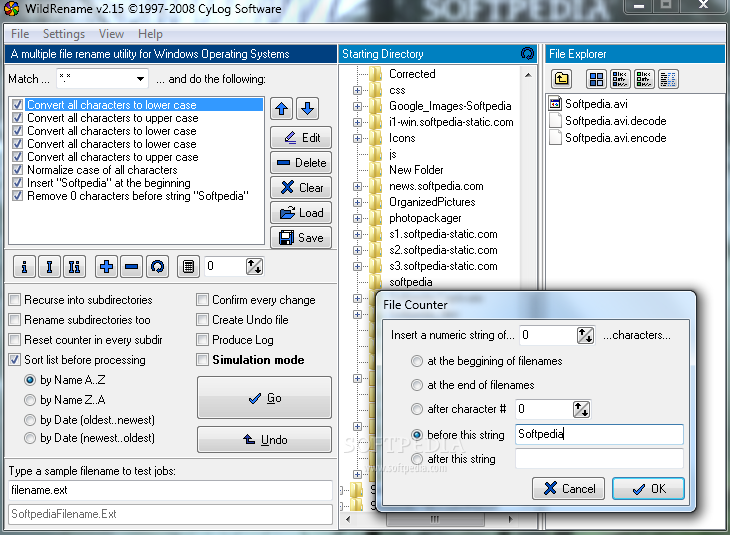Enable 'Produce Log' checkbox
This screenshot has width=730, height=535.
[202, 339]
